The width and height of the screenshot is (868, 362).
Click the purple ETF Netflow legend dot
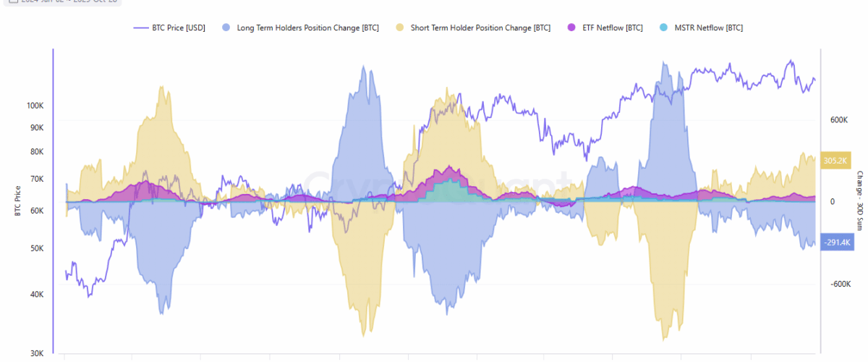[571, 28]
